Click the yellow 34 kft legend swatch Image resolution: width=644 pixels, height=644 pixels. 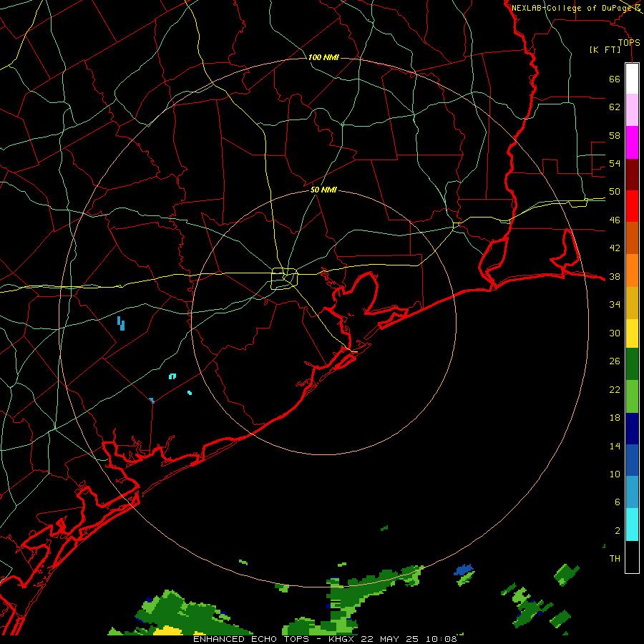click(x=632, y=333)
